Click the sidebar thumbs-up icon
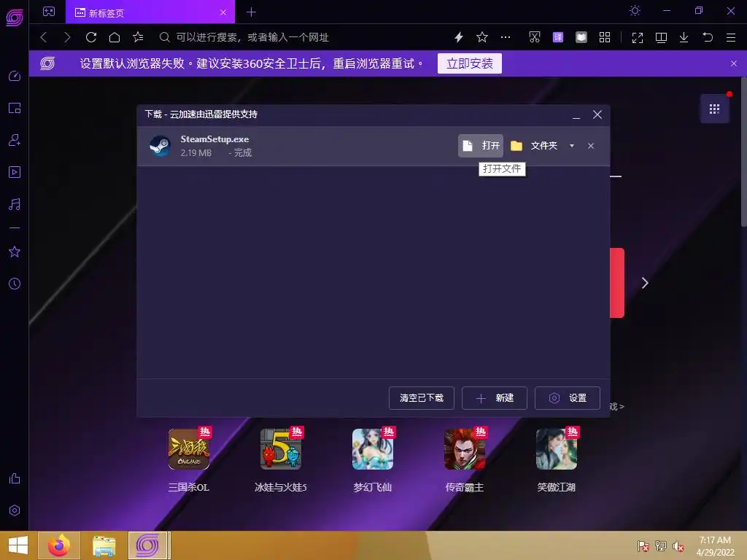This screenshot has height=560, width=747. 15,478
